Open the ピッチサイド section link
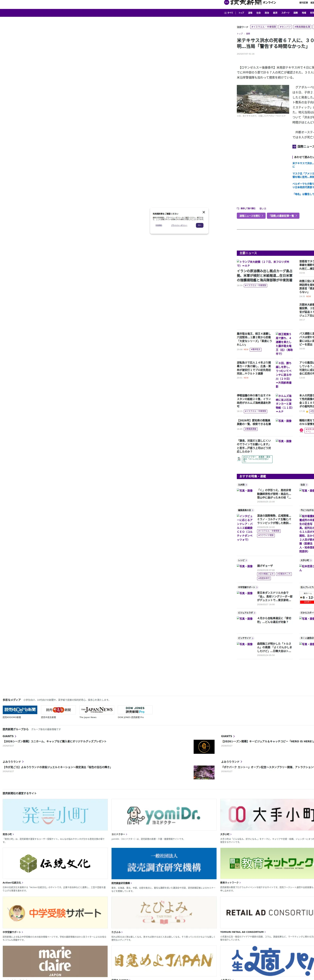 point(245,638)
